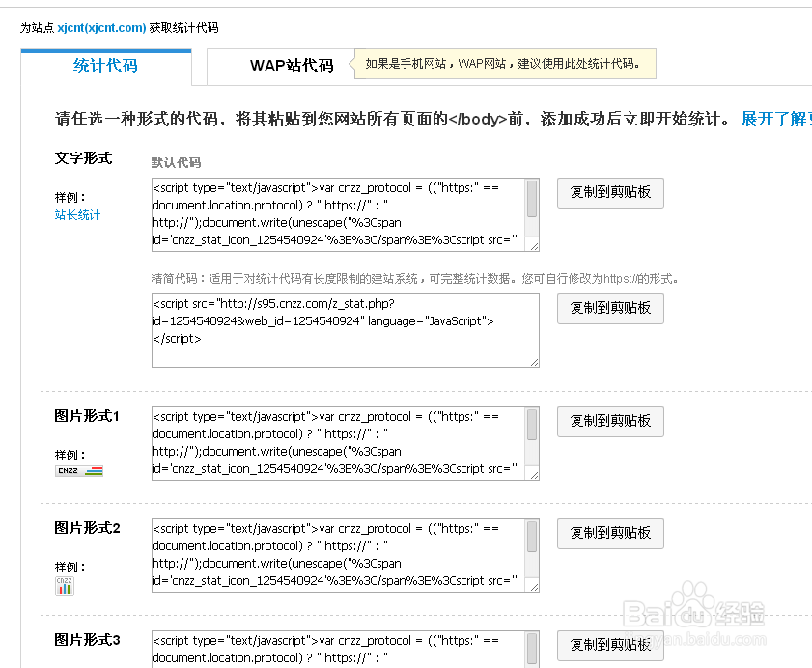The width and height of the screenshot is (812, 668).
Task: Click the 默认代码 label
Action: pyautogui.click(x=176, y=162)
